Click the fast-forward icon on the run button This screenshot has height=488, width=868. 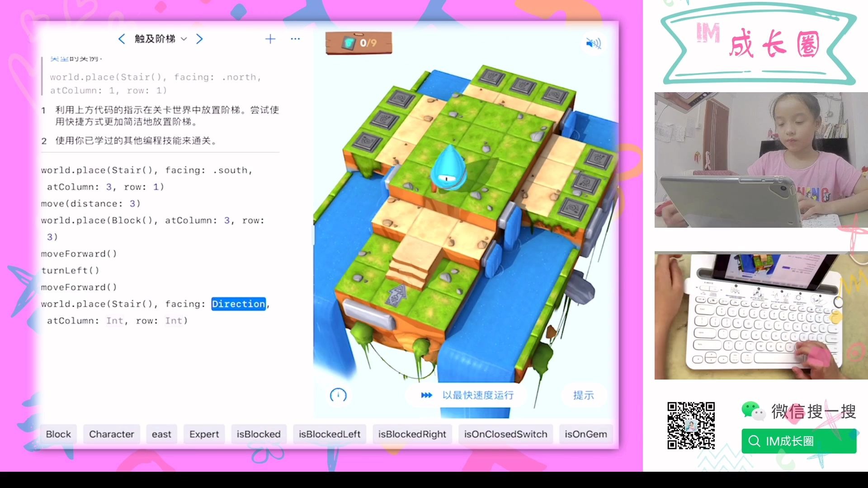(426, 395)
